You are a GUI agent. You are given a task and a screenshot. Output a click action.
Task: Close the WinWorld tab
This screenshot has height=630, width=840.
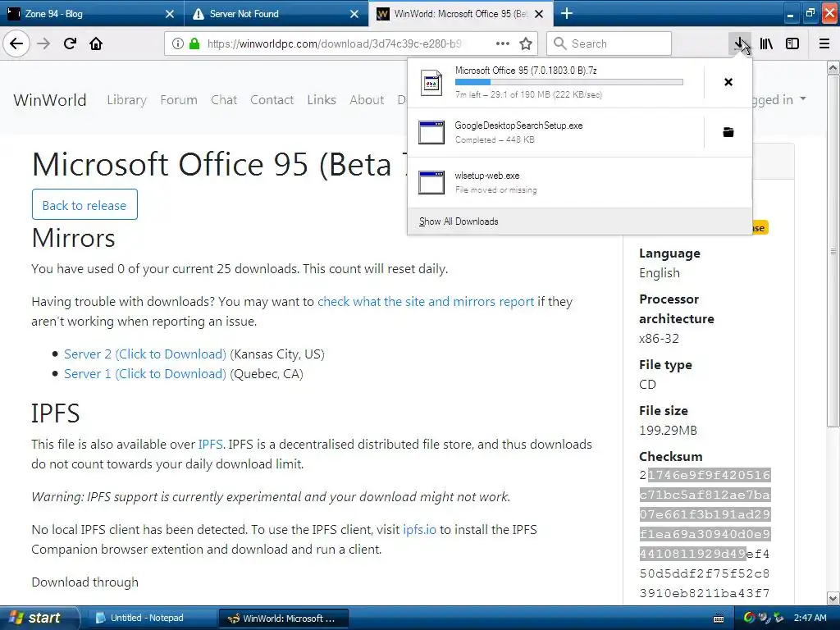point(540,14)
